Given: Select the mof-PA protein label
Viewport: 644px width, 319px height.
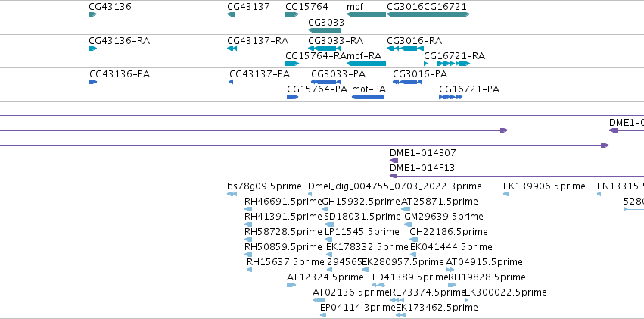Looking at the screenshot, I should 369,89.
